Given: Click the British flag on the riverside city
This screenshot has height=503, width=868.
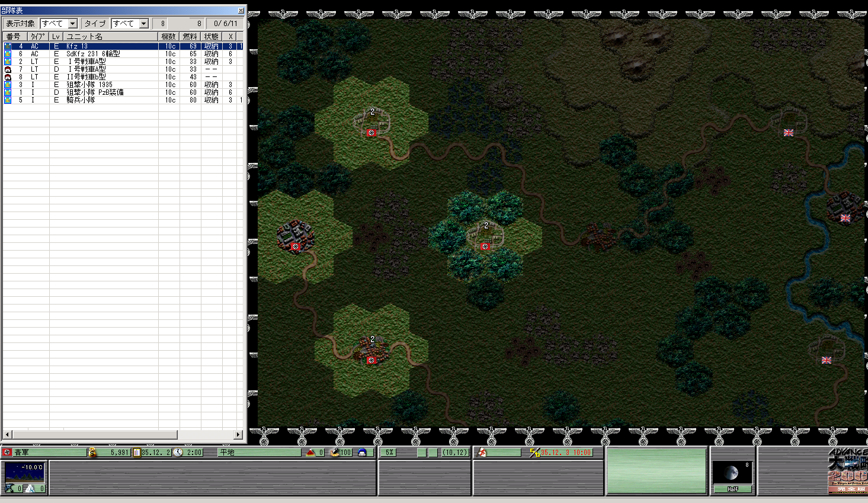Looking at the screenshot, I should coord(845,218).
